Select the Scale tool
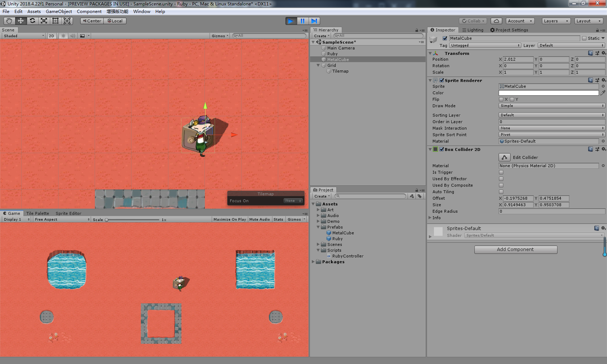The width and height of the screenshot is (607, 364). [44, 21]
